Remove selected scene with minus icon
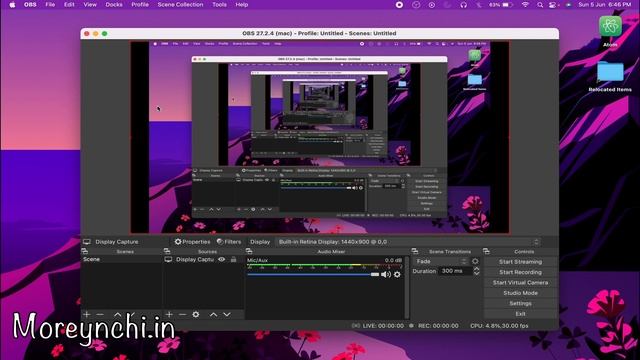Image resolution: width=640 pixels, height=360 pixels. 100,314
